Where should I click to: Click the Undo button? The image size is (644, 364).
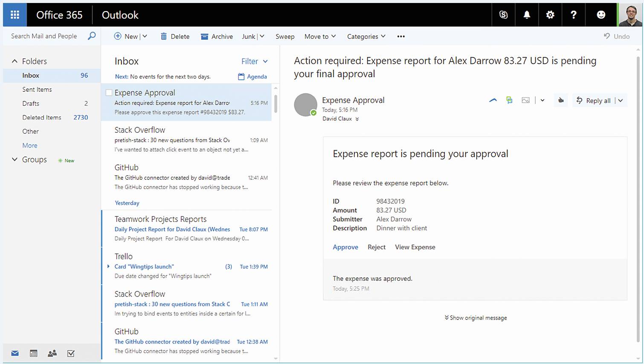click(x=617, y=36)
